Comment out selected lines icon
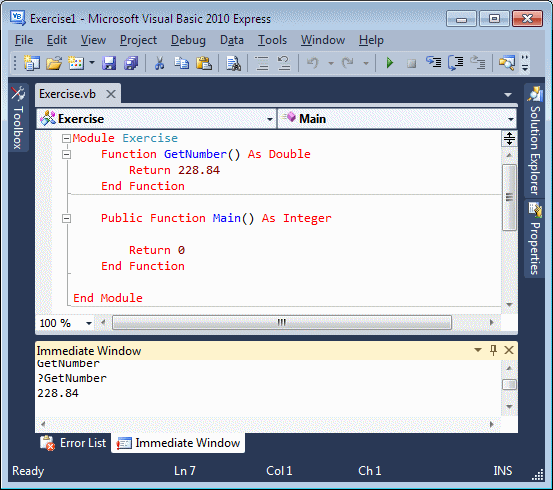553x490 pixels. tap(262, 63)
